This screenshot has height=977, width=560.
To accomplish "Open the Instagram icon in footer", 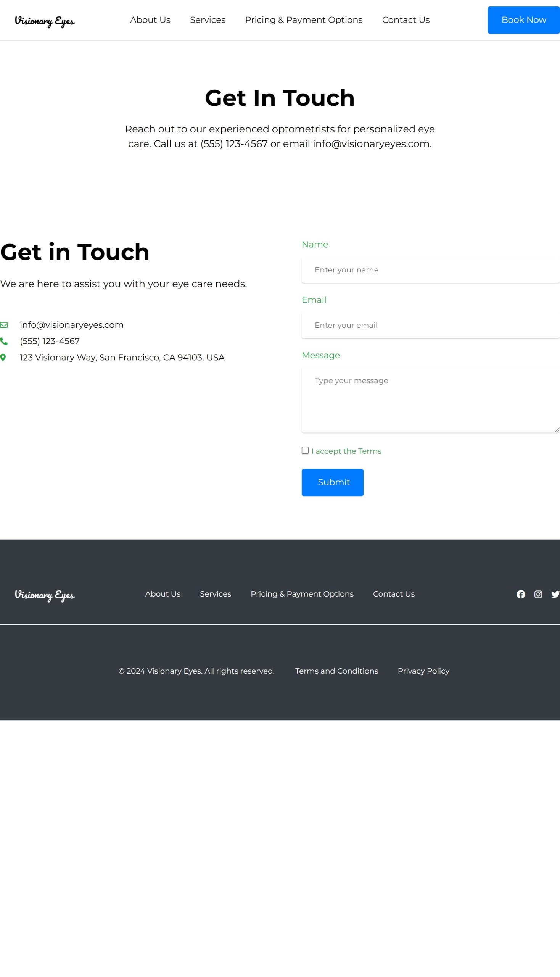I will [x=538, y=595].
